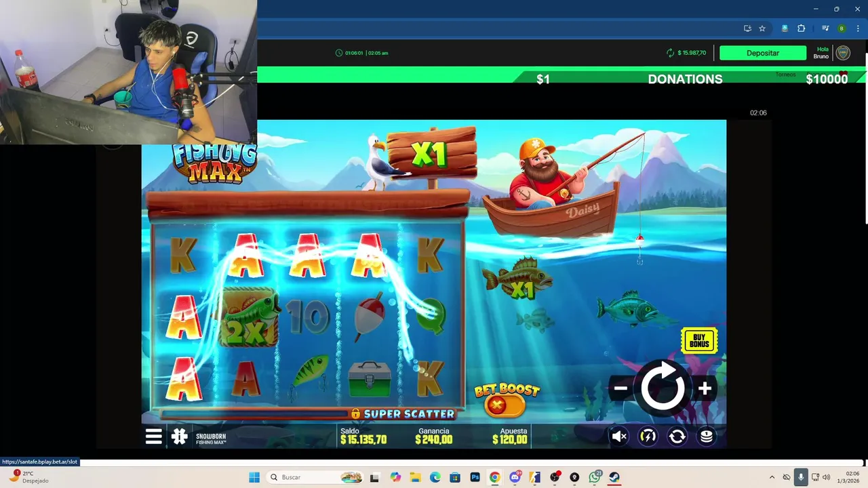Open Microsoft Store from the taskbar
This screenshot has width=868, height=488.
[455, 477]
